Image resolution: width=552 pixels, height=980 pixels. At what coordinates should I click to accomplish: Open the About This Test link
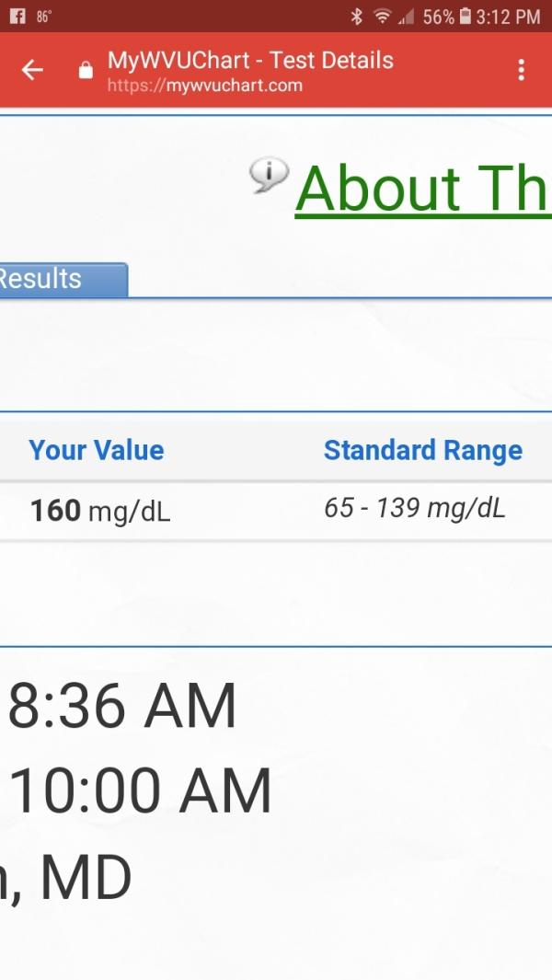423,188
